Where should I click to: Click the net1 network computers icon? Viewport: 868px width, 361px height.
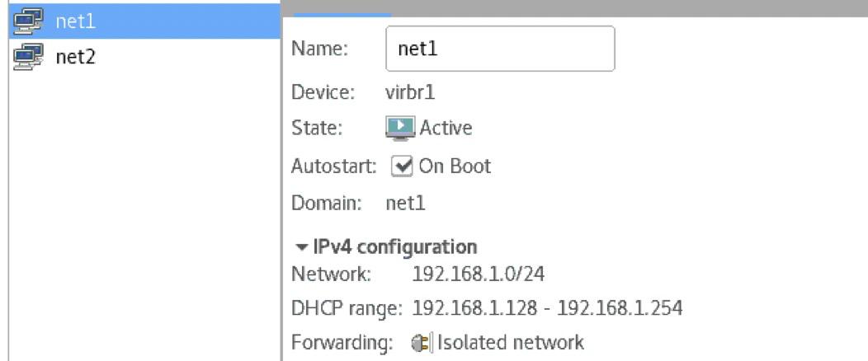pyautogui.click(x=28, y=21)
